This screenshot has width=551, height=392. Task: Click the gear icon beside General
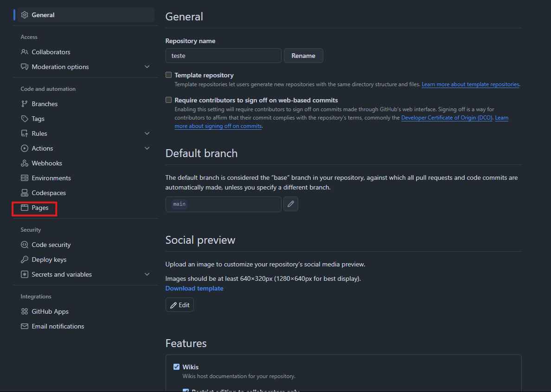click(x=24, y=15)
